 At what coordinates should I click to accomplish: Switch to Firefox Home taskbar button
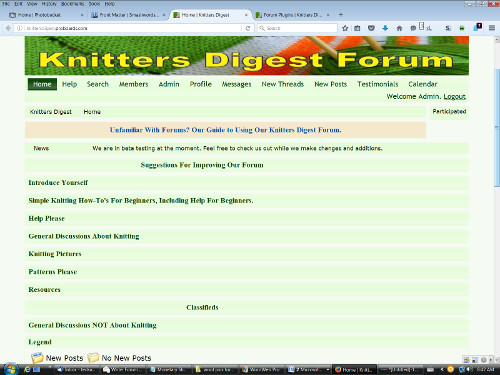point(355,369)
